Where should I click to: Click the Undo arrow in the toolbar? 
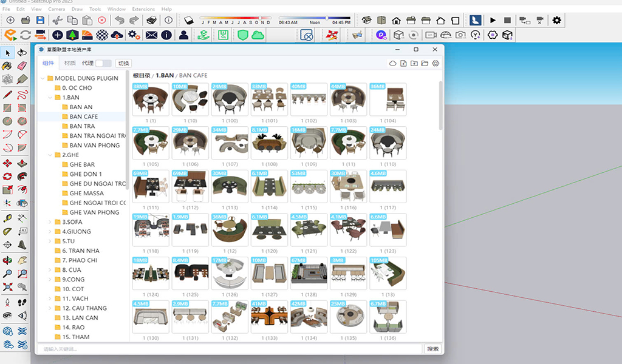[119, 20]
